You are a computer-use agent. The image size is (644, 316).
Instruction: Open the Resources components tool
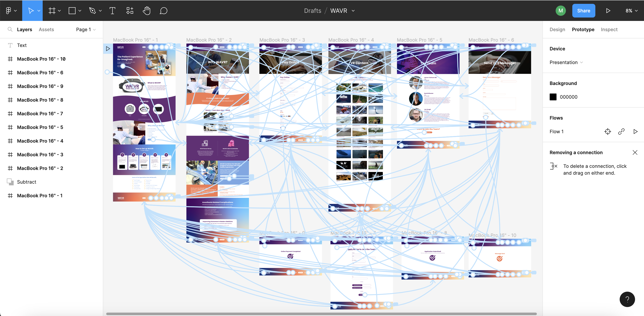(x=130, y=10)
